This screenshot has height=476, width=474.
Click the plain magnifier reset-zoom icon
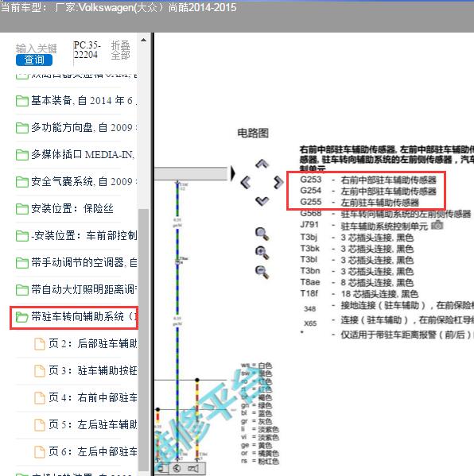click(x=262, y=234)
